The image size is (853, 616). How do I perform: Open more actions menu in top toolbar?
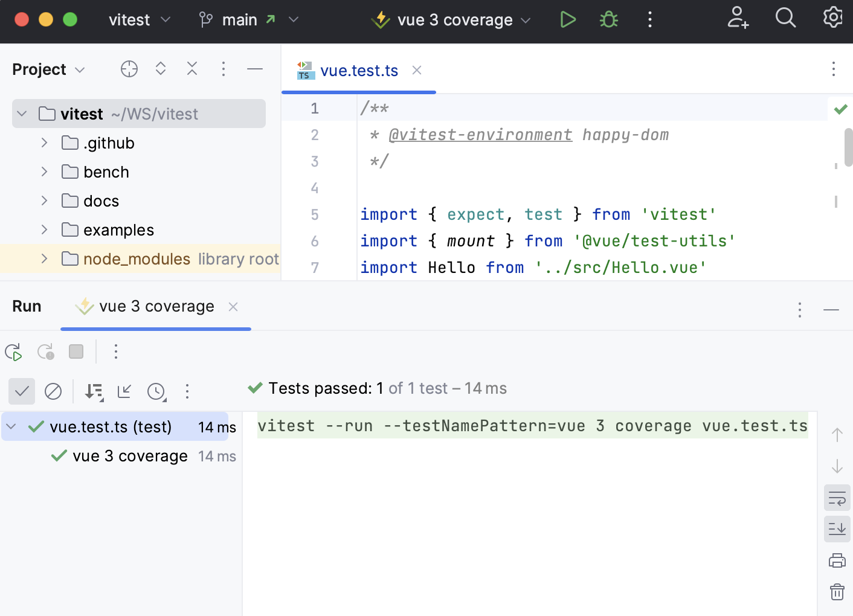[x=650, y=20]
